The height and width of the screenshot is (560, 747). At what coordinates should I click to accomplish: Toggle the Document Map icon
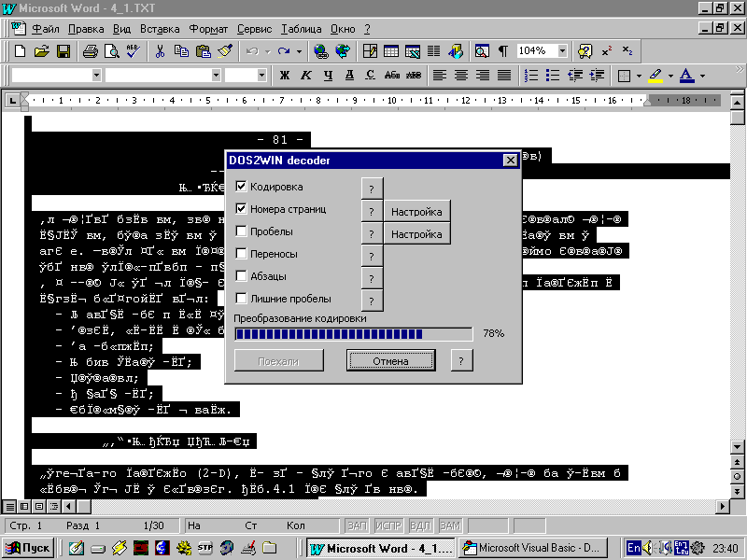(482, 51)
